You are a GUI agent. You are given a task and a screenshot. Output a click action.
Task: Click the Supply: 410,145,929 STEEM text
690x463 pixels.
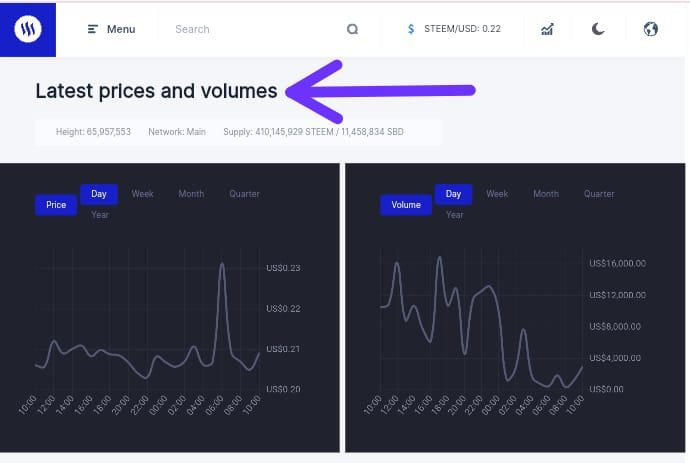click(x=278, y=132)
